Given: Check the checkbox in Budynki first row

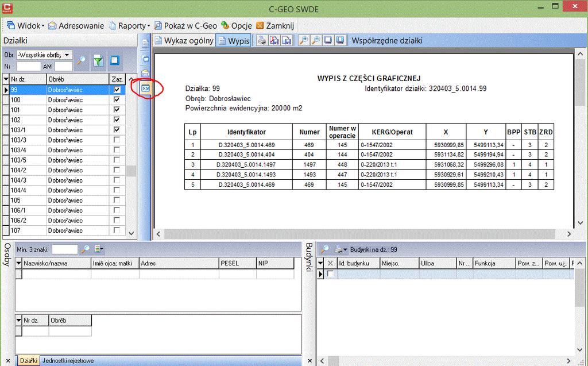Looking at the screenshot, I should point(330,273).
